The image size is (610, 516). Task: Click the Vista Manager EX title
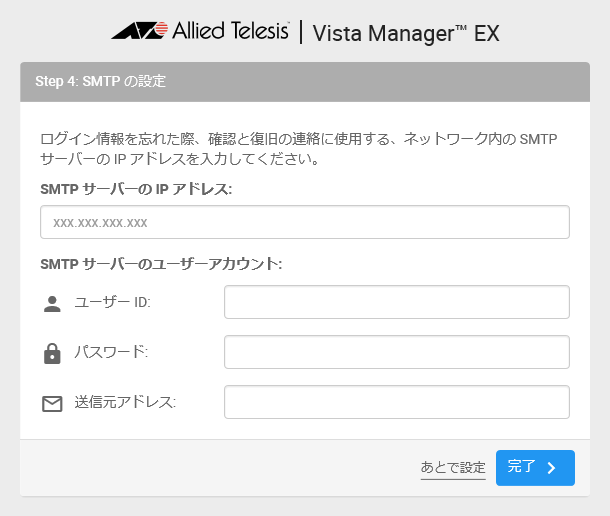click(405, 33)
